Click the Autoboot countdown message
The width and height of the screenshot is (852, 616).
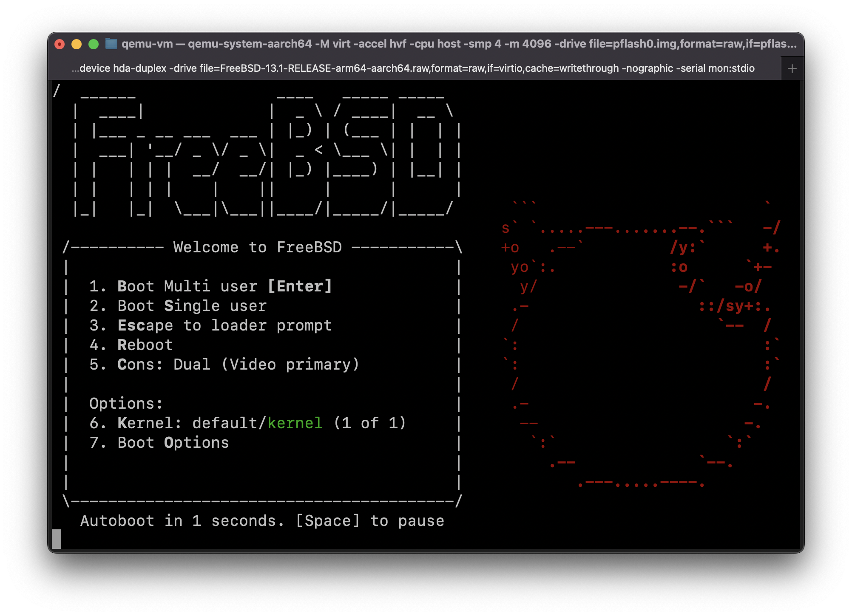262,521
